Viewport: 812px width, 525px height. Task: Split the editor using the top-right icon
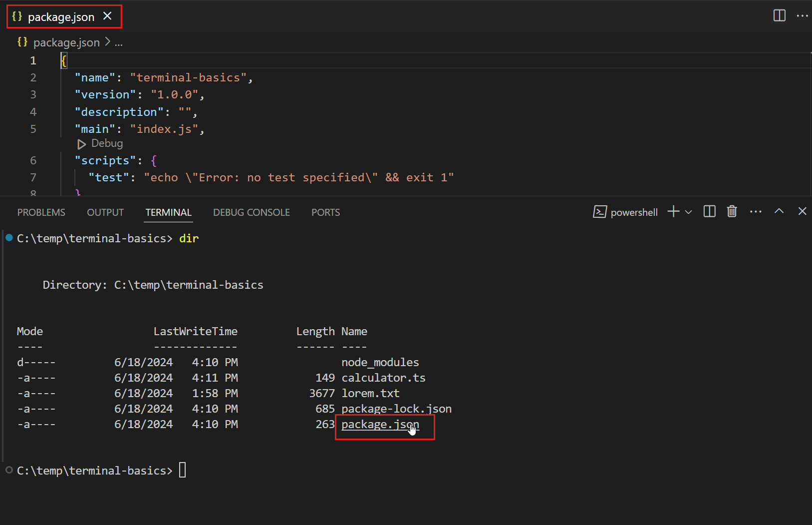click(779, 15)
